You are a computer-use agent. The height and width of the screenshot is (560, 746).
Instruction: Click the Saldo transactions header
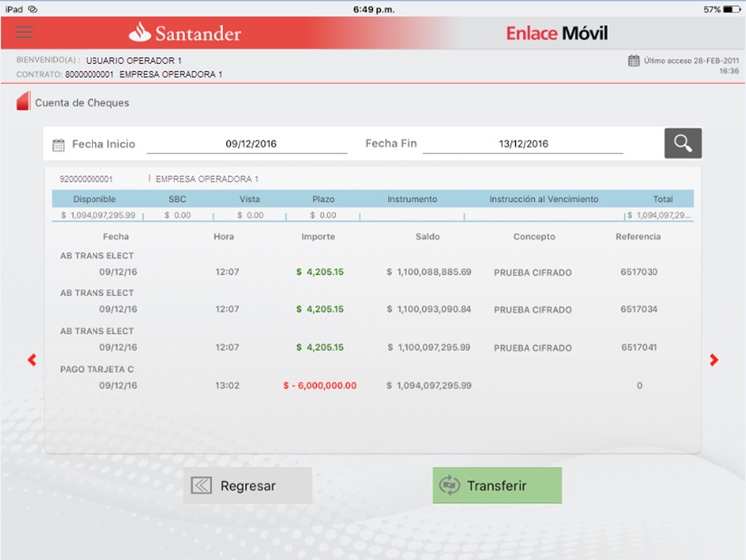coord(428,236)
